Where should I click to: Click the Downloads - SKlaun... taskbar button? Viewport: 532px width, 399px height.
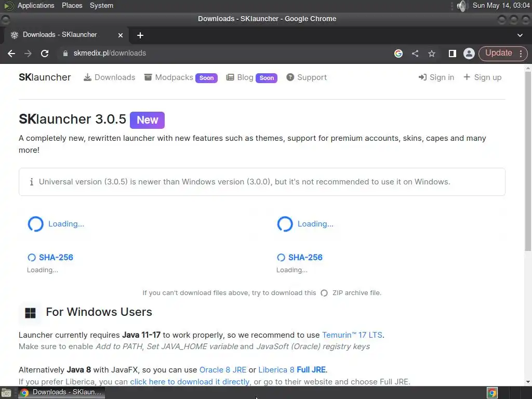pos(61,392)
